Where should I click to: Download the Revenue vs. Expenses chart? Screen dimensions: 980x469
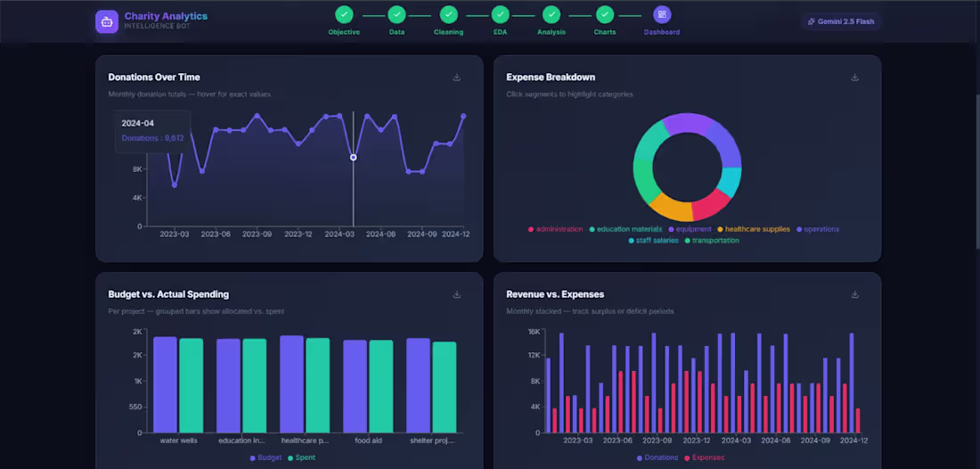click(x=855, y=294)
